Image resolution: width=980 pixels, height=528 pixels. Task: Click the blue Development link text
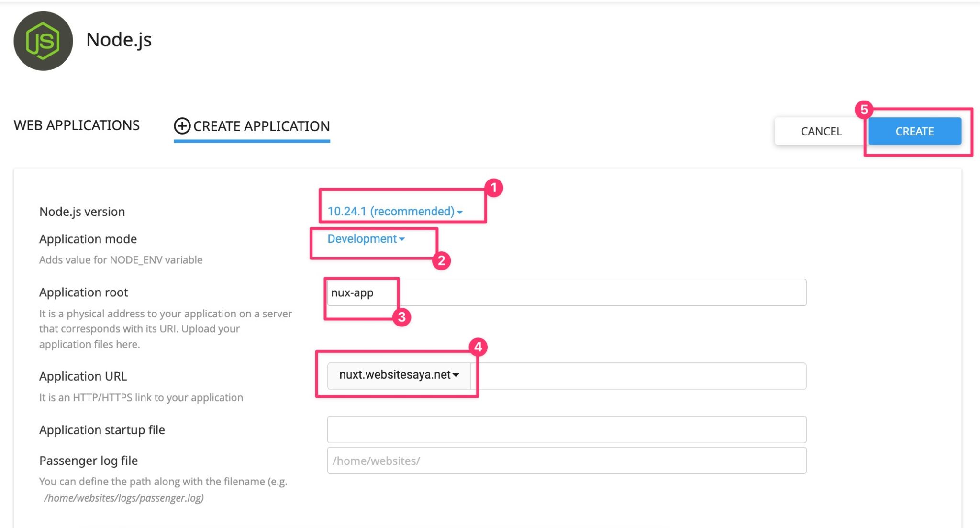click(361, 238)
